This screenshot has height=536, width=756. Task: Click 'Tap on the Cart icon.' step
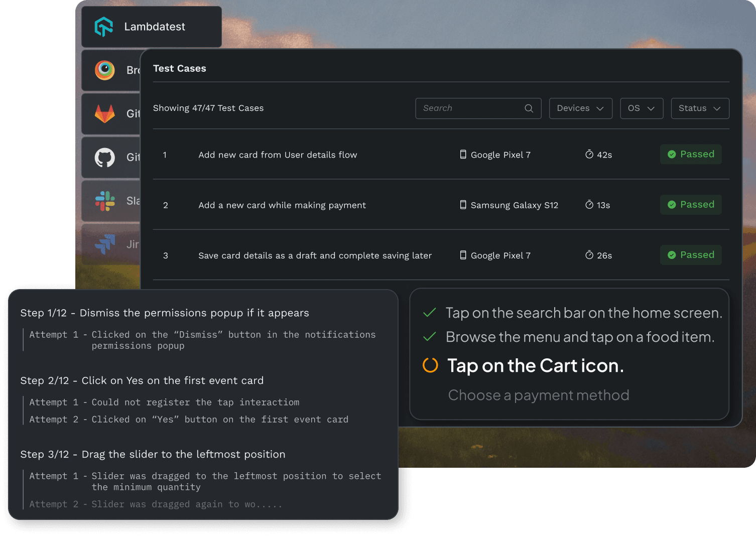point(536,366)
